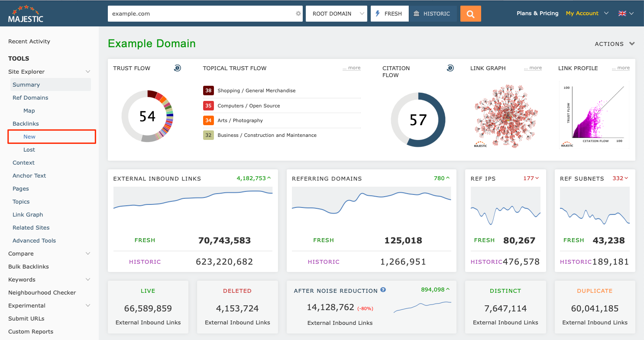644x340 pixels.
Task: Run the search with the orange magnifier
Action: 470,13
